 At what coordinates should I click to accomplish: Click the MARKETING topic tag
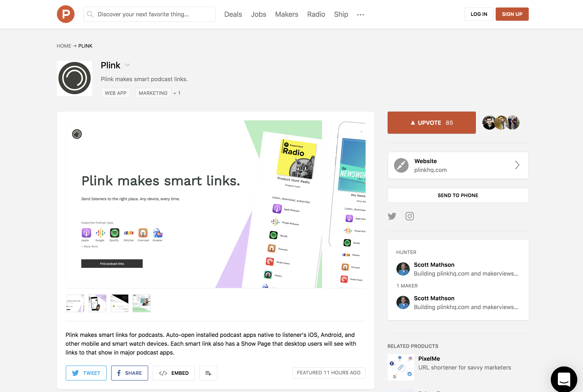pos(153,93)
